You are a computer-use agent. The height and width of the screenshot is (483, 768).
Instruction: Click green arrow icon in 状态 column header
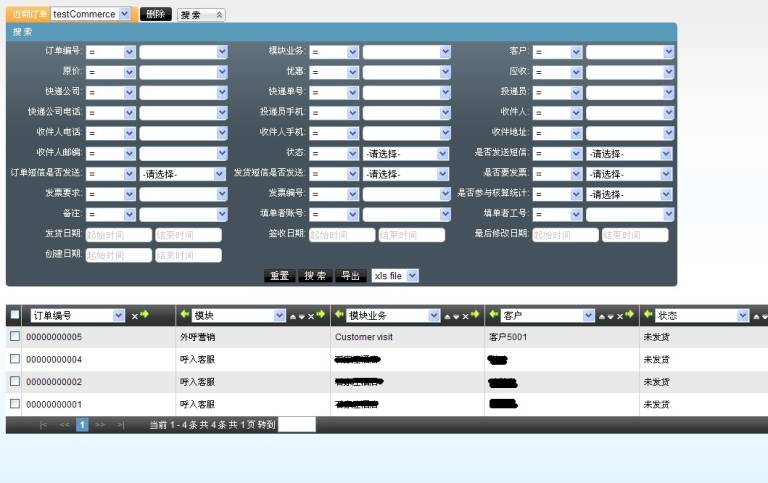(648, 315)
